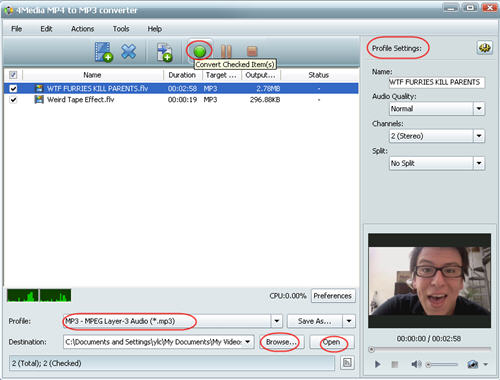The image size is (500, 380).
Task: Expand the Audio Quality dropdown
Action: pos(479,109)
